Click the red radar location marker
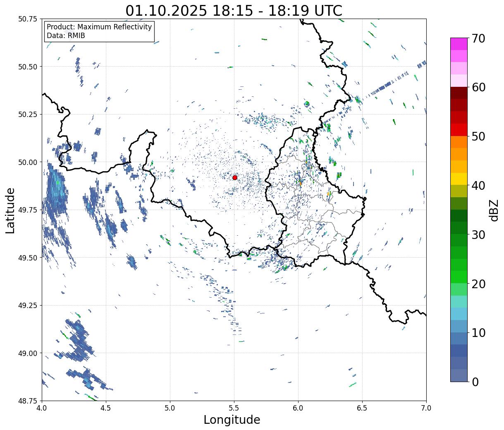Image resolution: width=504 pixels, height=430 pixels. (x=235, y=177)
